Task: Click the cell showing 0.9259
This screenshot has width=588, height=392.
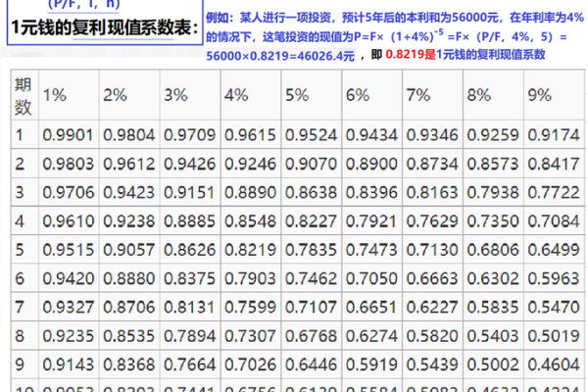Action: [x=493, y=135]
